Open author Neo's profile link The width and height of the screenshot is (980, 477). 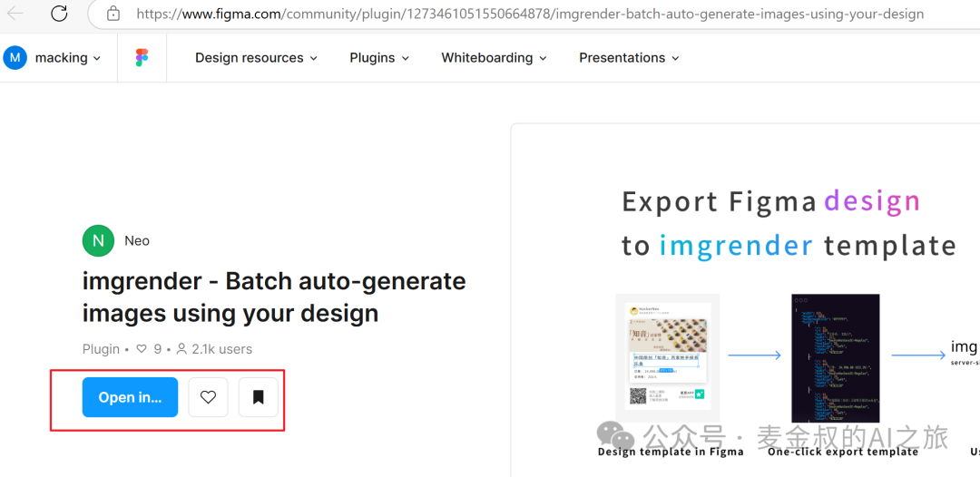pos(137,241)
